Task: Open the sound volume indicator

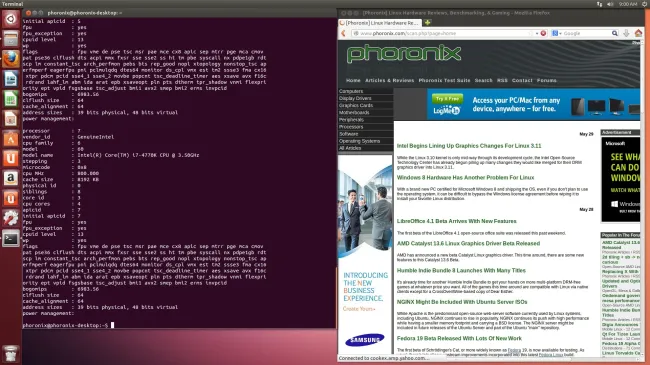Action: pos(610,4)
